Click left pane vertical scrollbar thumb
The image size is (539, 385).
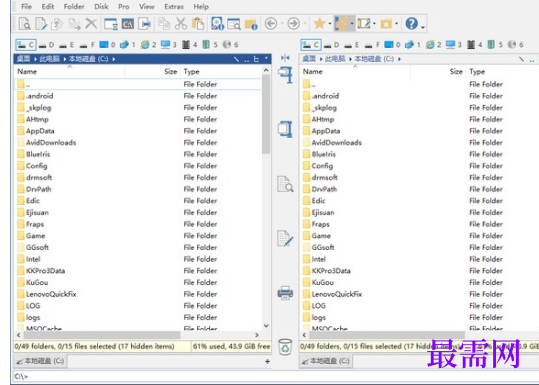click(266, 114)
